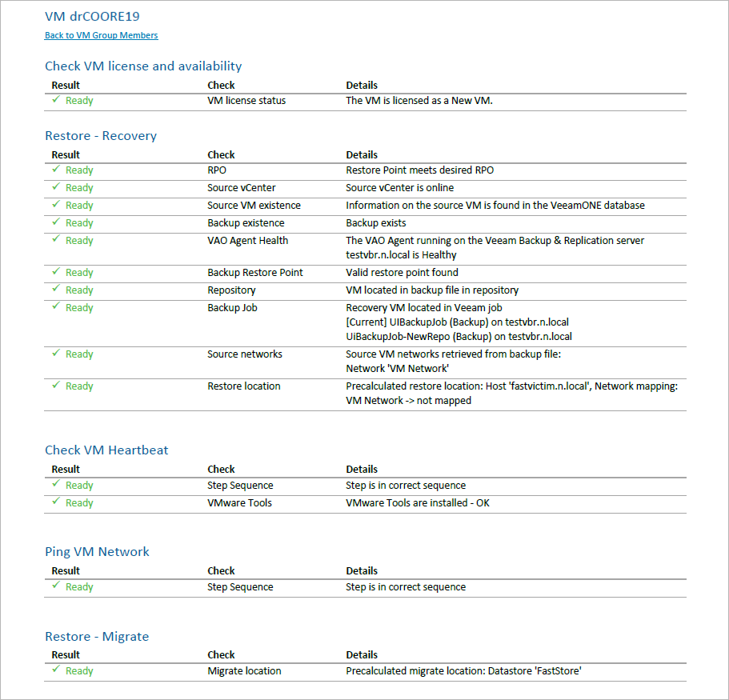
Task: Click the Source networks check label
Action: click(244, 354)
